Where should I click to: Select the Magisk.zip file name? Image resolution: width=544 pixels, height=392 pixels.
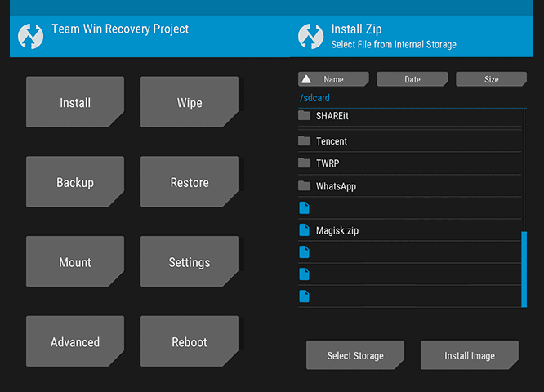click(337, 230)
